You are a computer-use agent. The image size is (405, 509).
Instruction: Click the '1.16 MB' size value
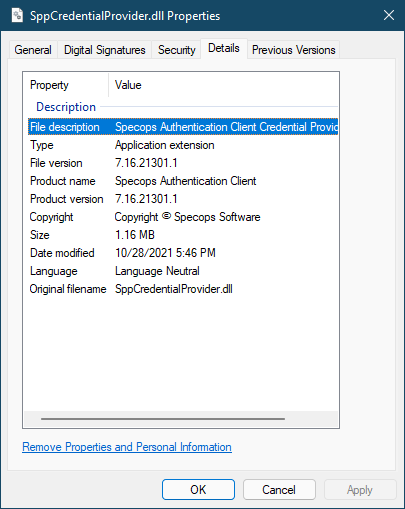(135, 235)
